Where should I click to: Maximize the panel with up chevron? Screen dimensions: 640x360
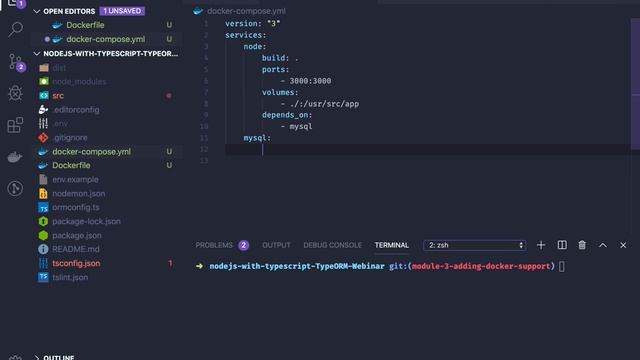pos(603,245)
